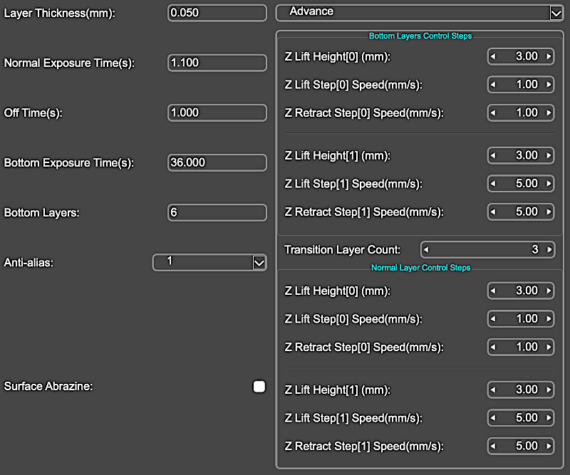Image resolution: width=570 pixels, height=475 pixels.
Task: Decrease Transition Layer Count with left arrow
Action: click(426, 250)
